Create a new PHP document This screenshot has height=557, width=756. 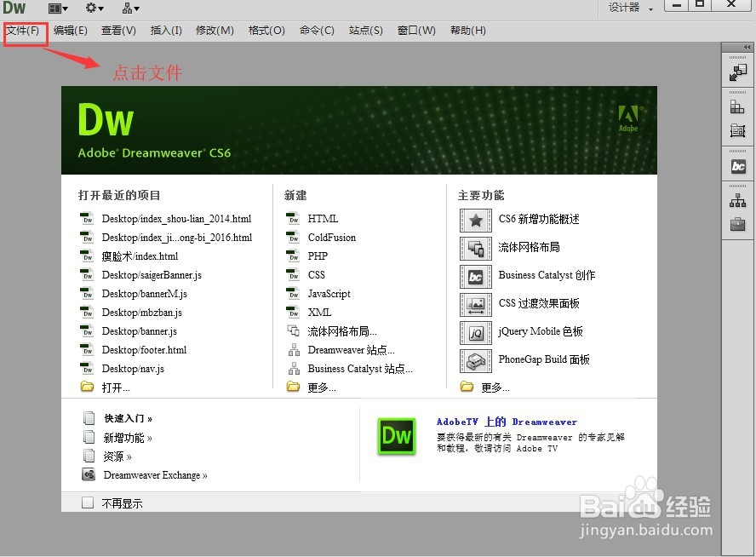tap(318, 256)
